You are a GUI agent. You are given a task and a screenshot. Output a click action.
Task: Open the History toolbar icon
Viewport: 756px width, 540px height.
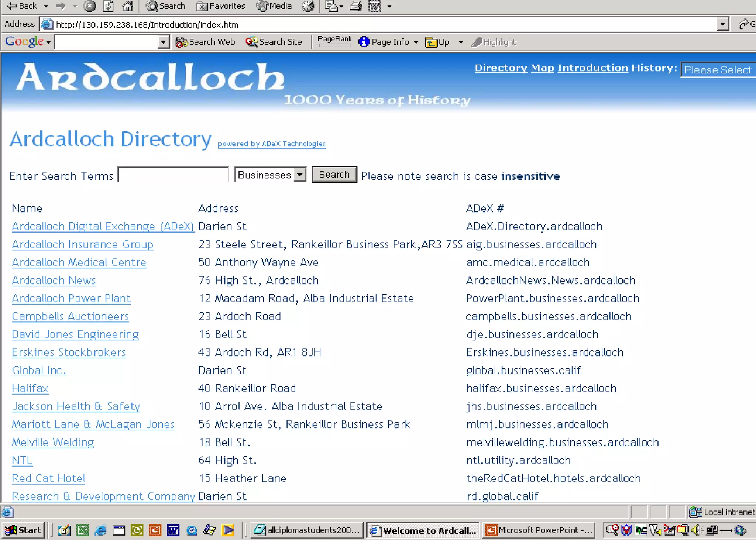[308, 6]
